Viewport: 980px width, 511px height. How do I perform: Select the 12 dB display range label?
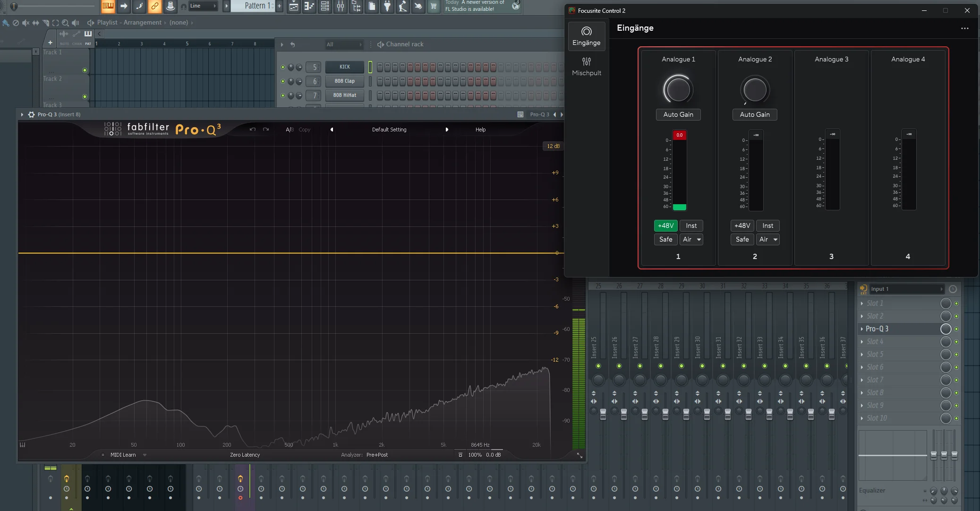[x=553, y=146]
